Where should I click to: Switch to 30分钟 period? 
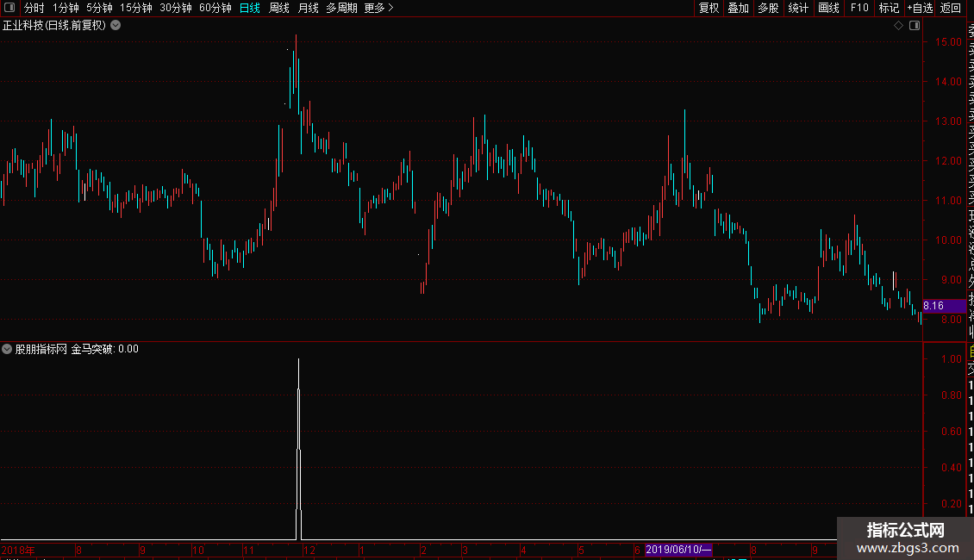(176, 8)
